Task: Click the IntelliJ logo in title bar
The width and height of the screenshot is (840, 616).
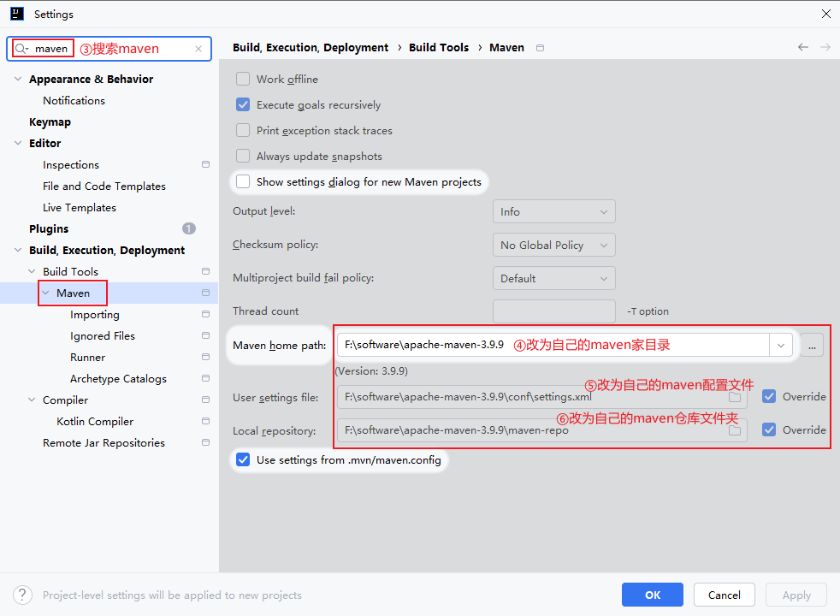Action: (17, 14)
